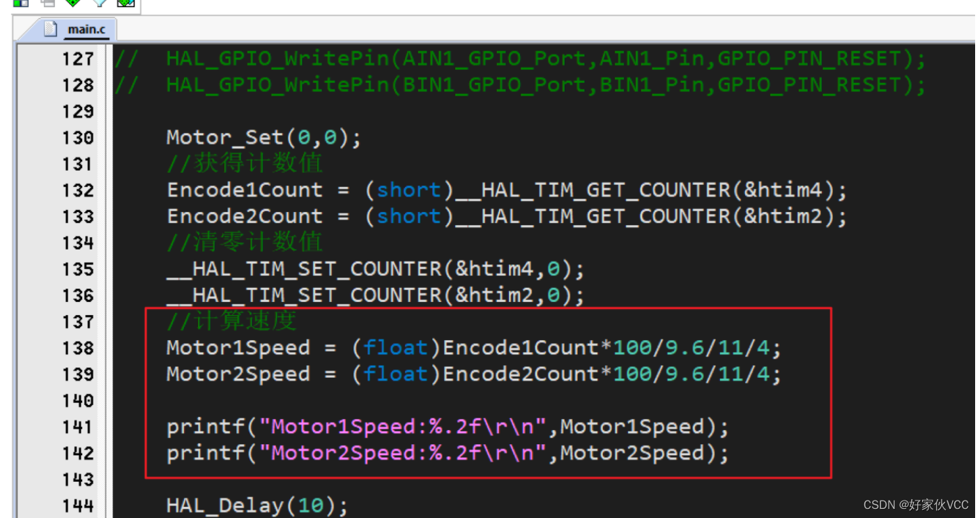Click line number 130 in the gutter
980x518 pixels.
[77, 138]
